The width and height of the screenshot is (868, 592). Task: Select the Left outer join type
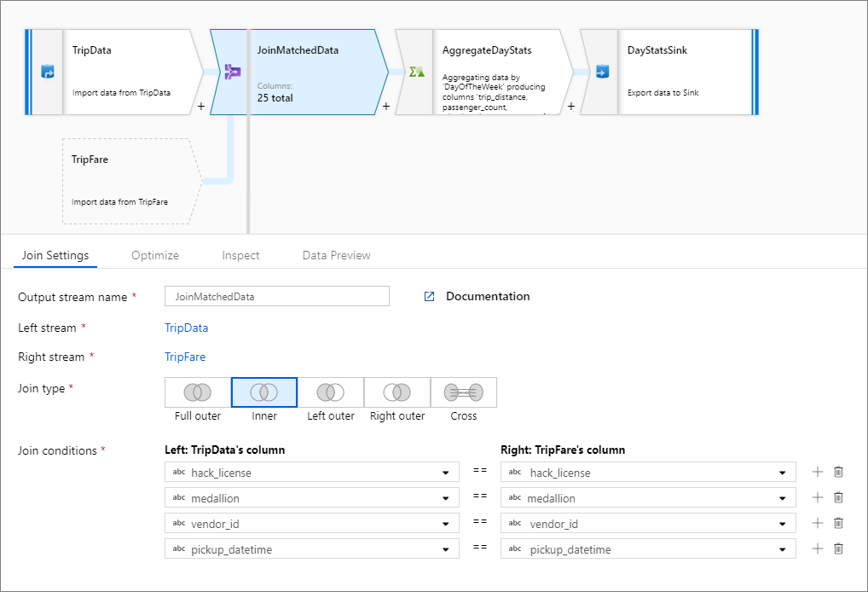pos(330,392)
